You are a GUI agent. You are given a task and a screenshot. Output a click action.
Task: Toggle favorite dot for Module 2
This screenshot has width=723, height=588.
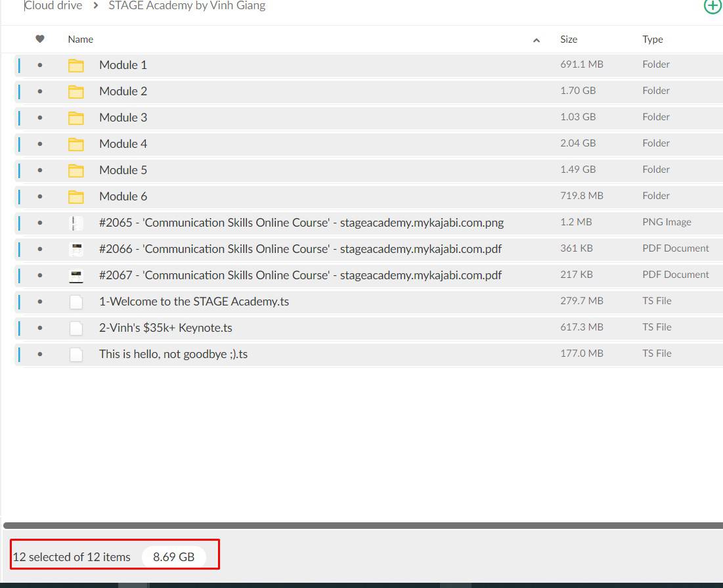coord(40,91)
